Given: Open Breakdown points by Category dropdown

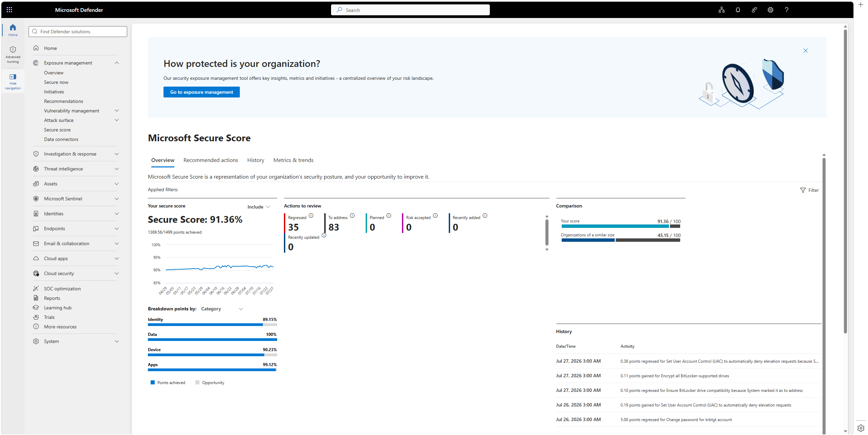Looking at the screenshot, I should [x=222, y=309].
